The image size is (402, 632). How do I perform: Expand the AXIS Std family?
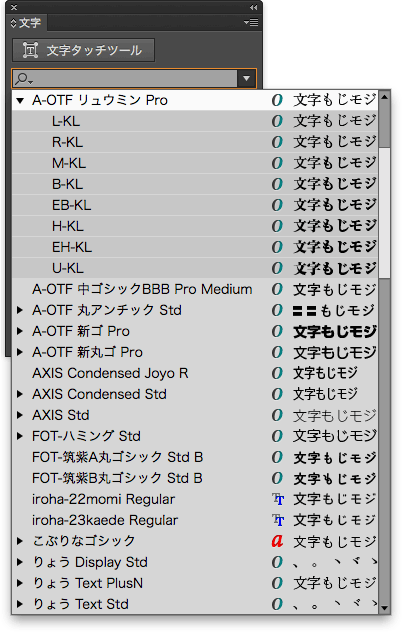tap(19, 415)
